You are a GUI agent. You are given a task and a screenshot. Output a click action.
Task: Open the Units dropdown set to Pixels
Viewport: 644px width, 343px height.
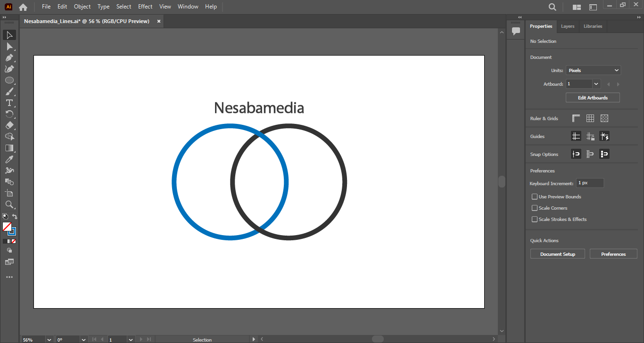(593, 70)
